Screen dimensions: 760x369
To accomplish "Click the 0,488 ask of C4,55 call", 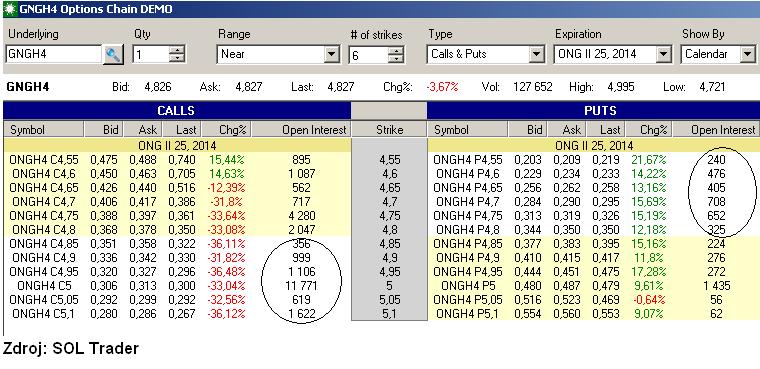I will click(x=143, y=160).
